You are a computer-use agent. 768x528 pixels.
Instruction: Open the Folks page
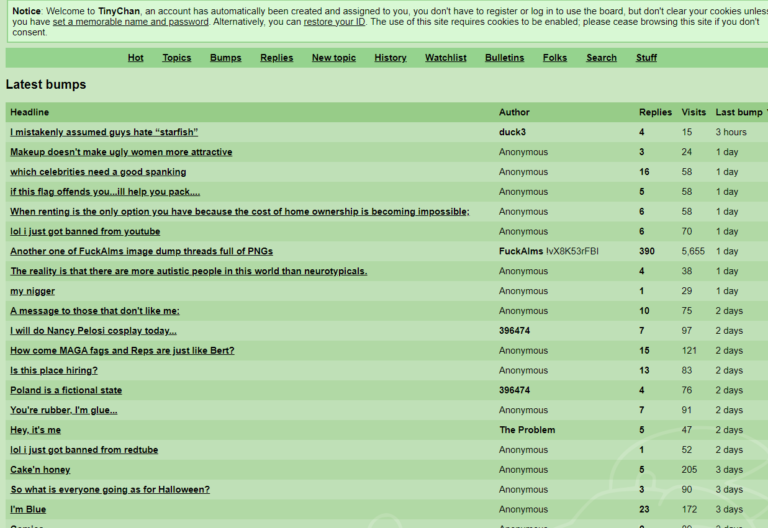pos(555,58)
